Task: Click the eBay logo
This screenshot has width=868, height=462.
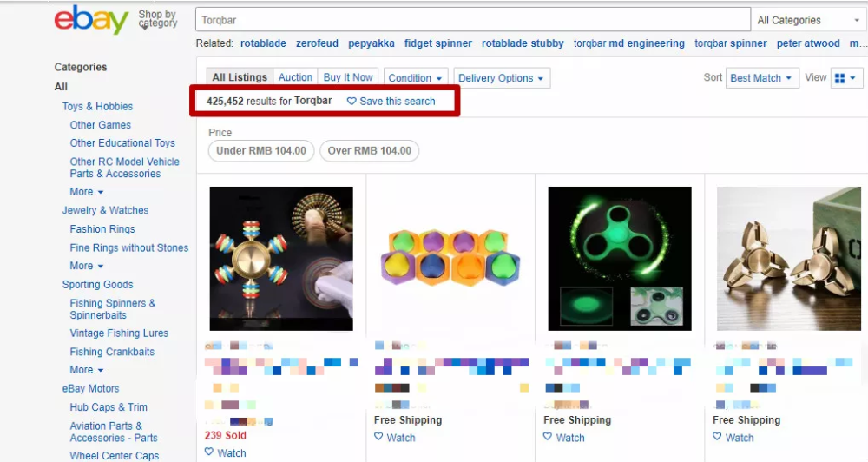Action: click(x=91, y=20)
